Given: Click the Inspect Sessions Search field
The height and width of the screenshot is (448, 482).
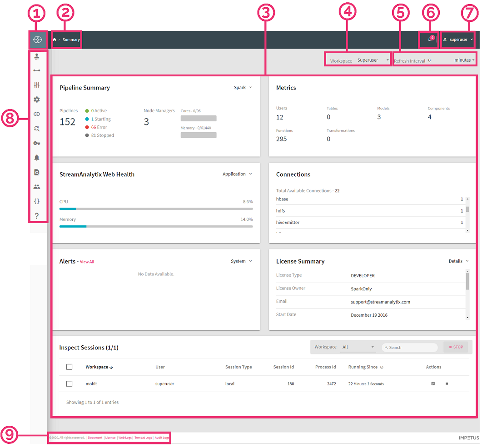Looking at the screenshot, I should pyautogui.click(x=409, y=348).
